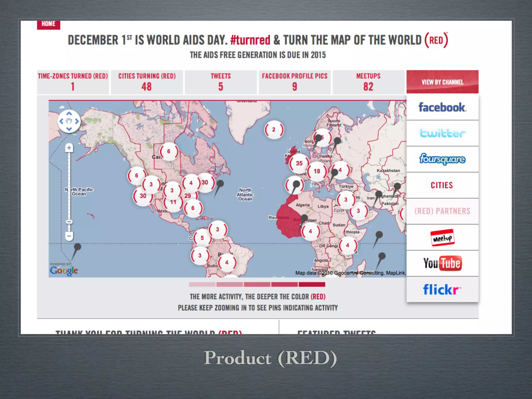
Task: Click the darkest red legend swatch
Action: pyautogui.click(x=312, y=284)
